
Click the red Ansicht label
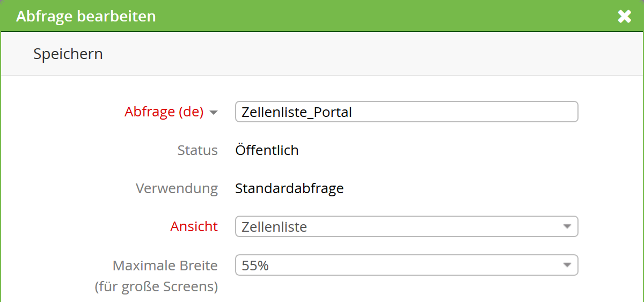194,226
